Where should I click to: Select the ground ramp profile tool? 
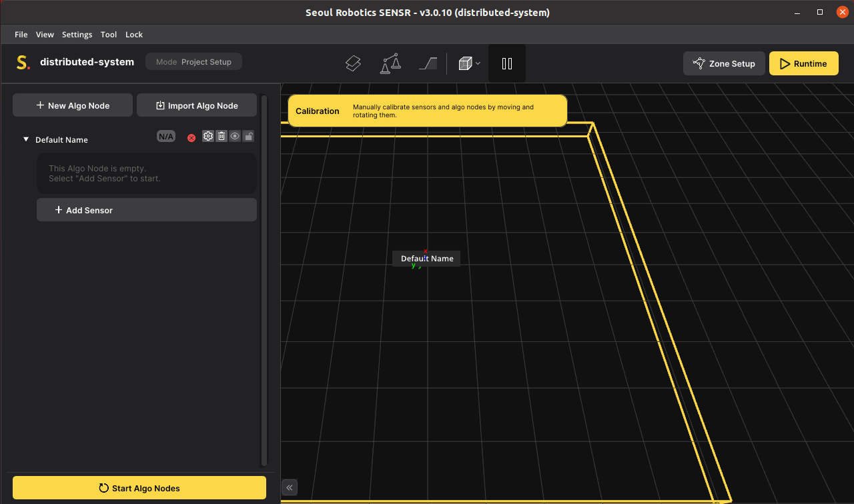coord(428,63)
